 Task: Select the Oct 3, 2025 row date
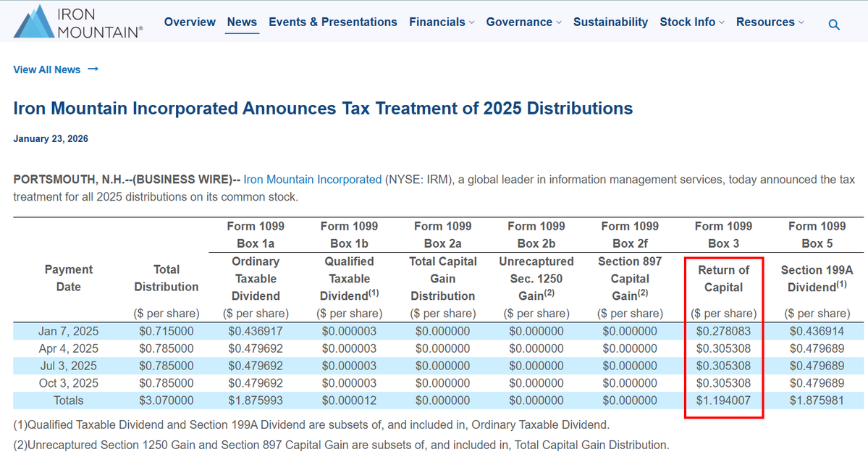pyautogui.click(x=69, y=383)
